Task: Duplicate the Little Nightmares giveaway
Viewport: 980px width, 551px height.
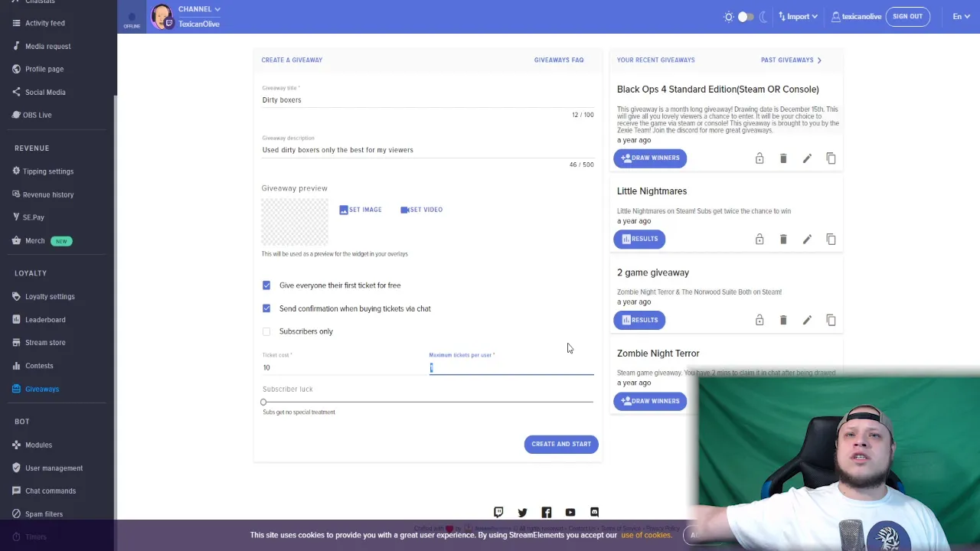Action: tap(831, 240)
